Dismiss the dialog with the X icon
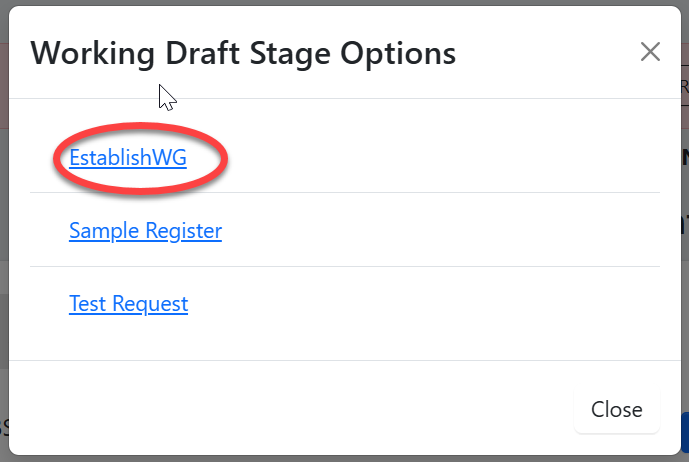Image resolution: width=689 pixels, height=462 pixels. pos(650,52)
